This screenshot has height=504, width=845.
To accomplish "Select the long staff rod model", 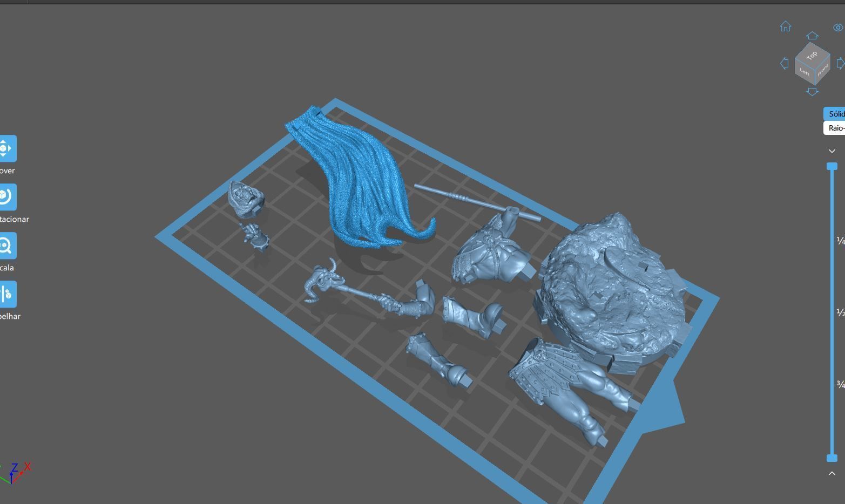I will (x=477, y=202).
